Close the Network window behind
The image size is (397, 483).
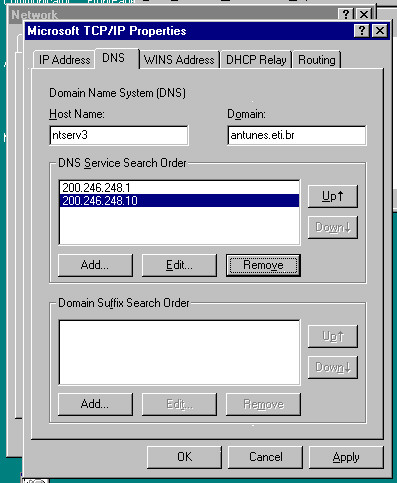point(364,14)
